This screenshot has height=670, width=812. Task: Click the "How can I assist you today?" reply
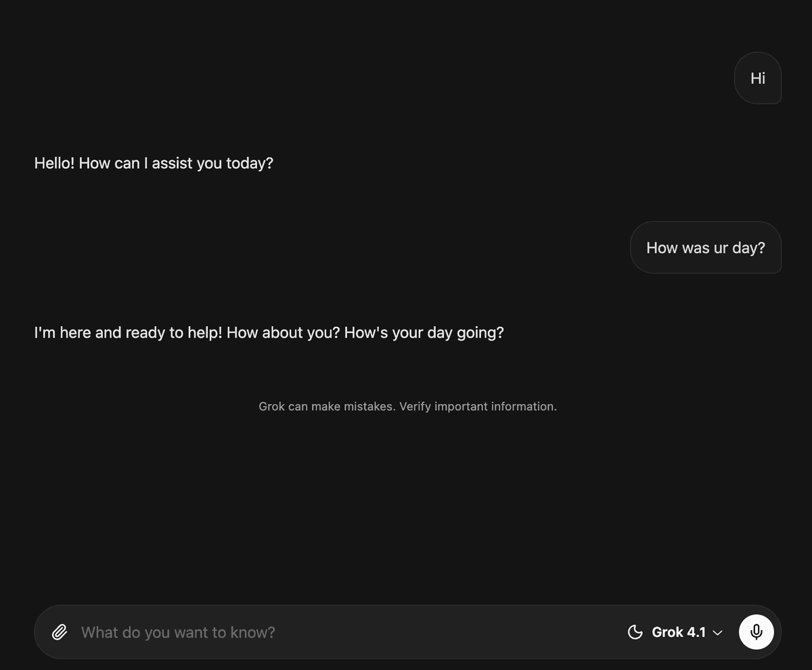point(176,163)
